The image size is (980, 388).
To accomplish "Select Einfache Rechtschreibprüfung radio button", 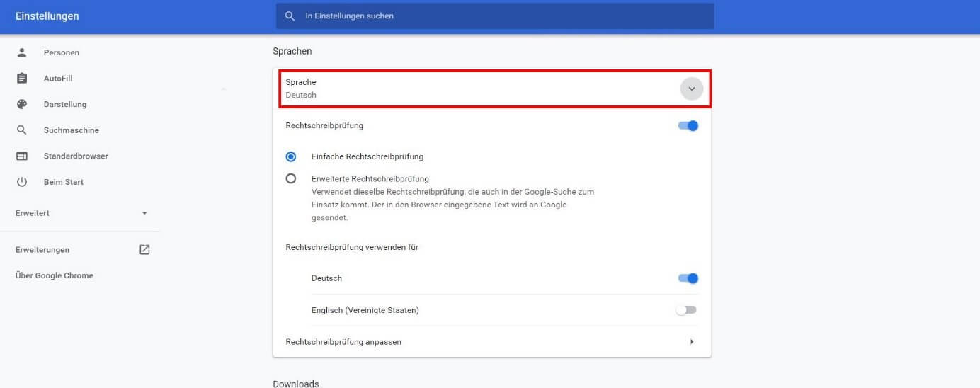I will (291, 156).
